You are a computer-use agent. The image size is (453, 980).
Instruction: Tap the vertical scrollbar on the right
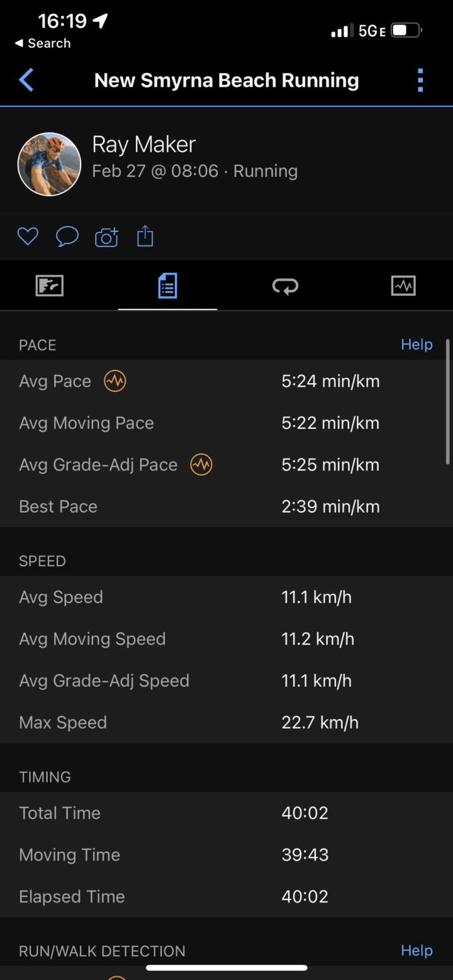click(447, 403)
